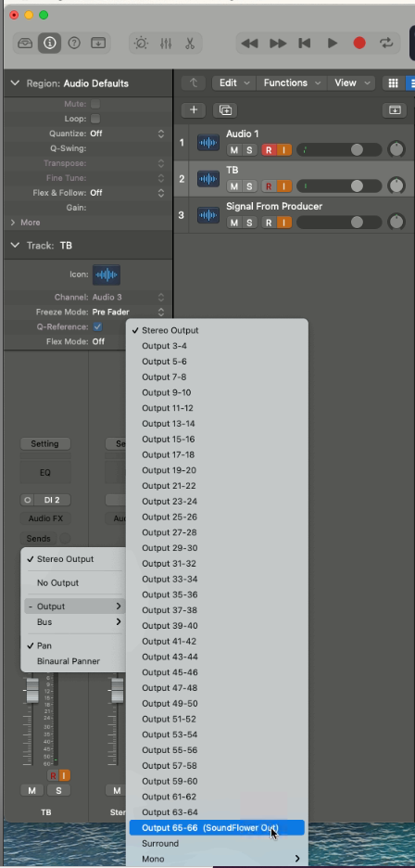
Task: Show the Mixer faders icon
Action: pyautogui.click(x=166, y=44)
